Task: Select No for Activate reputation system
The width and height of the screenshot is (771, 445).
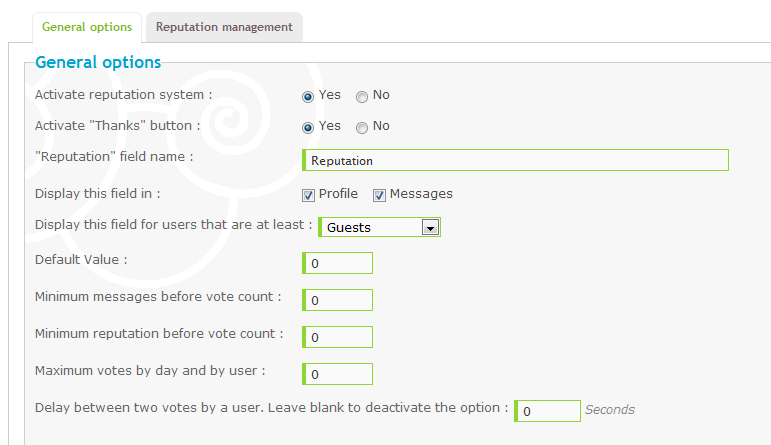Action: 362,97
